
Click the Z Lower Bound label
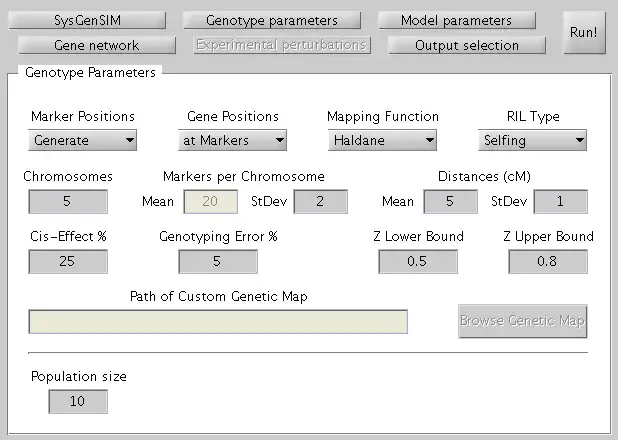point(418,236)
